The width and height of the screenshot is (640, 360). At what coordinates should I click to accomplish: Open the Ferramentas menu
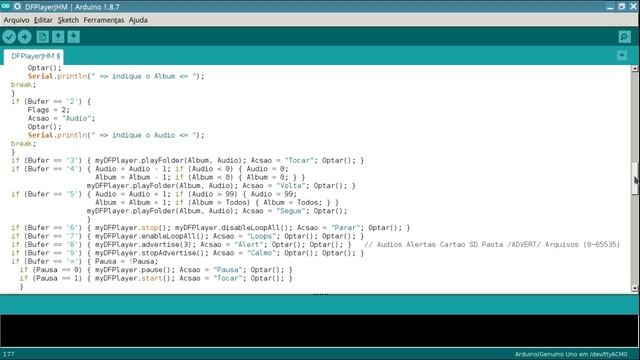click(104, 20)
